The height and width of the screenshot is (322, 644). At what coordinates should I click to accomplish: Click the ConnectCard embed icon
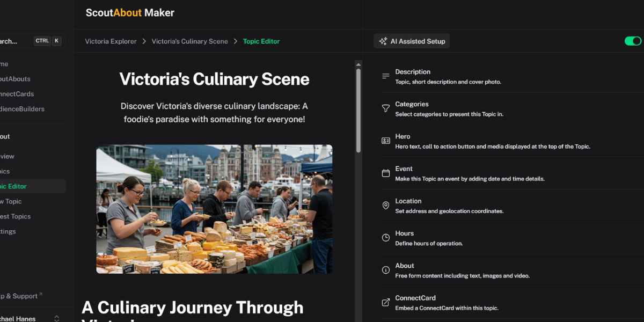coord(385,302)
